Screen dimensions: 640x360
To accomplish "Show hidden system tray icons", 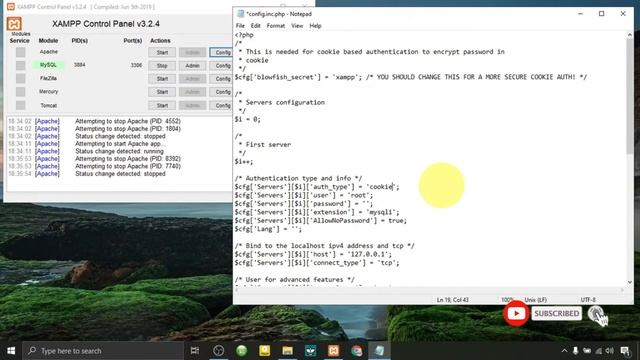I will click(564, 351).
